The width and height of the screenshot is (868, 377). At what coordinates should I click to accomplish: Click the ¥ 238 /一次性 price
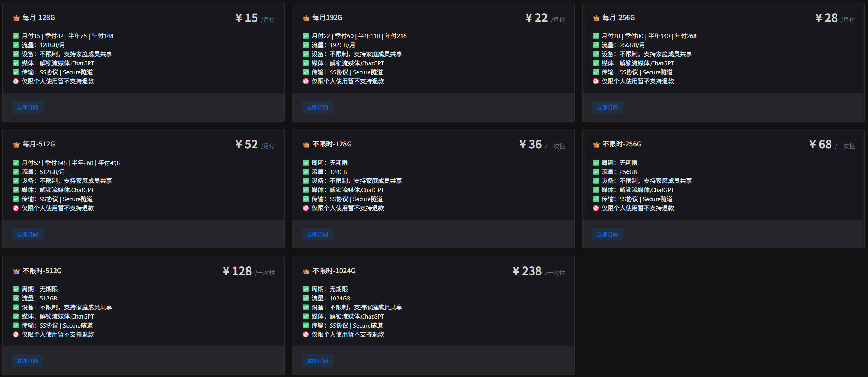click(x=539, y=271)
